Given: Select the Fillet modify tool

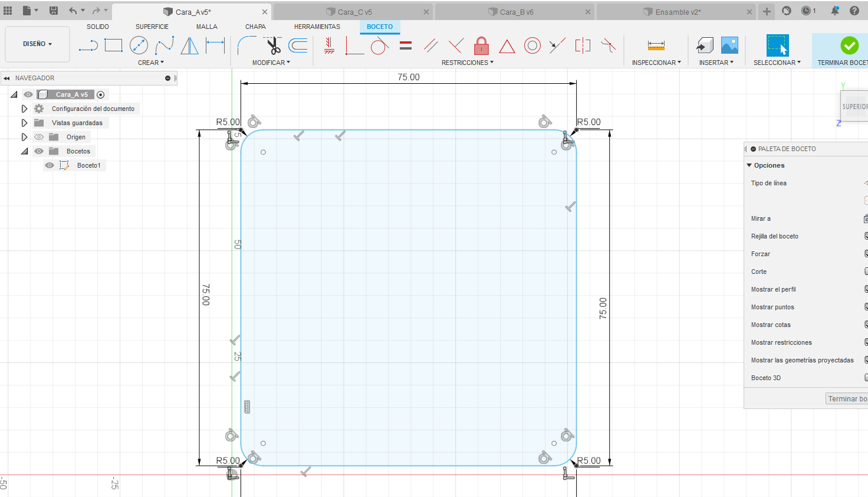Looking at the screenshot, I should tap(246, 45).
